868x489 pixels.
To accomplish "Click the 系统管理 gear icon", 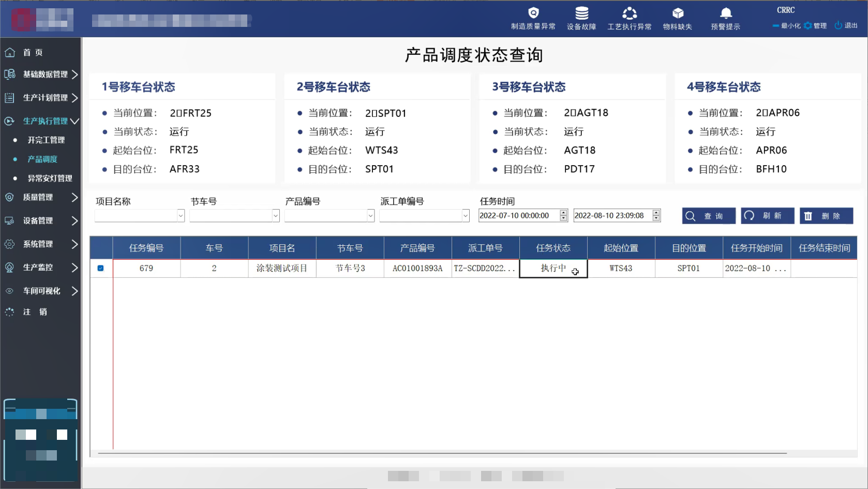I will tap(9, 244).
